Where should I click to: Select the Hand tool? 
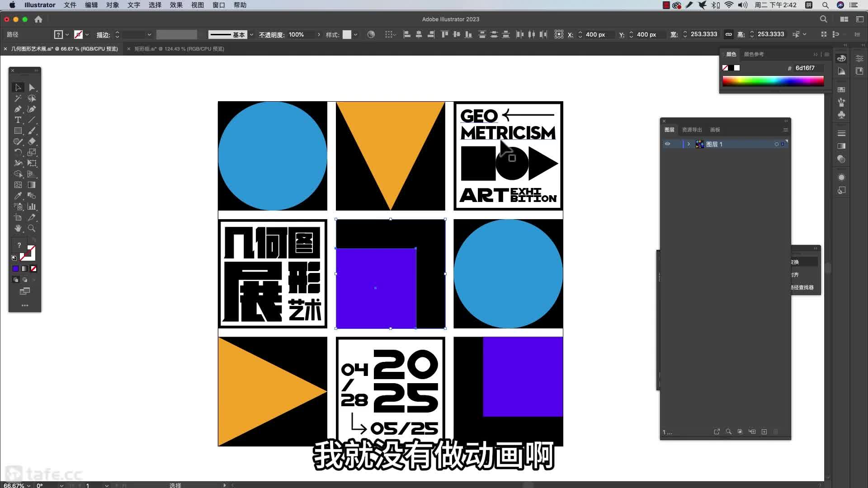click(x=18, y=228)
